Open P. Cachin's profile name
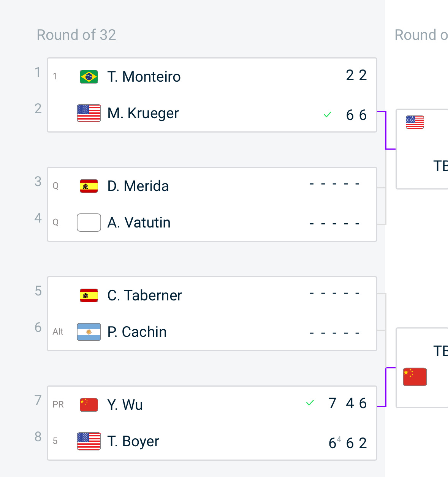This screenshot has height=477, width=448. 137,332
